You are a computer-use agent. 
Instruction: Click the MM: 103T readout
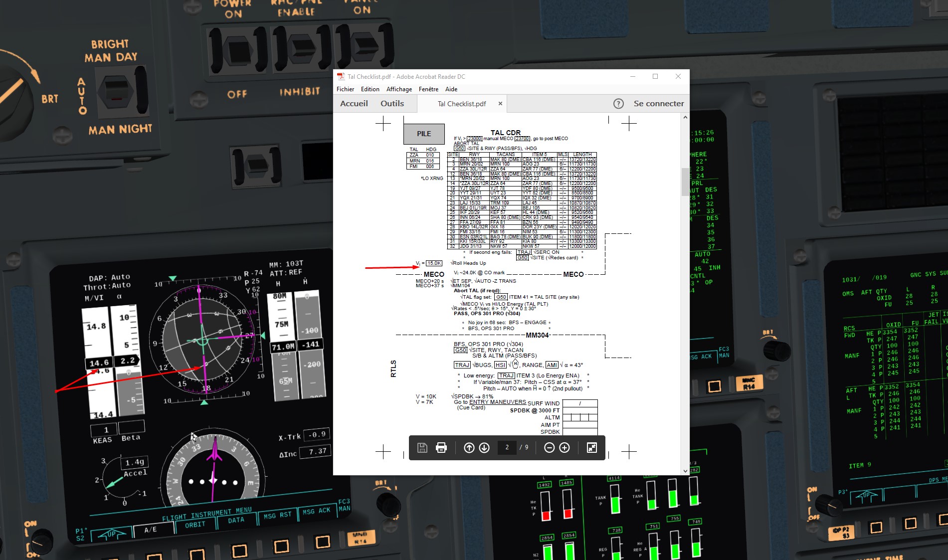(x=286, y=264)
